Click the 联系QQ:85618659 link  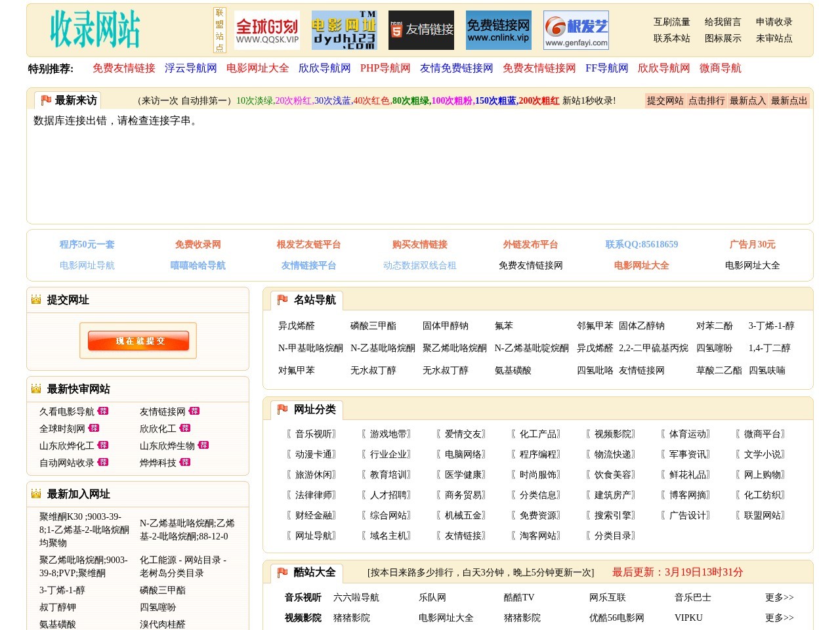pyautogui.click(x=641, y=244)
